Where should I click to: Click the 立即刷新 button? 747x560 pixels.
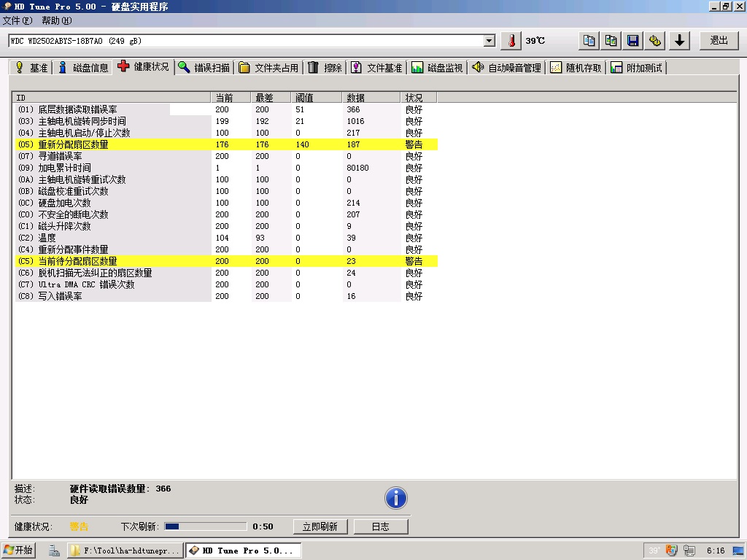click(320, 526)
